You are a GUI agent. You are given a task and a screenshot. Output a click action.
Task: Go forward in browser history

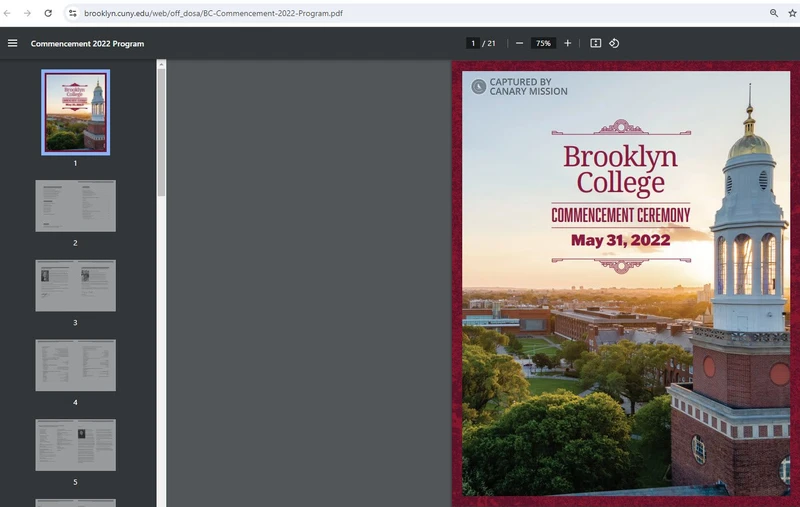coord(27,13)
